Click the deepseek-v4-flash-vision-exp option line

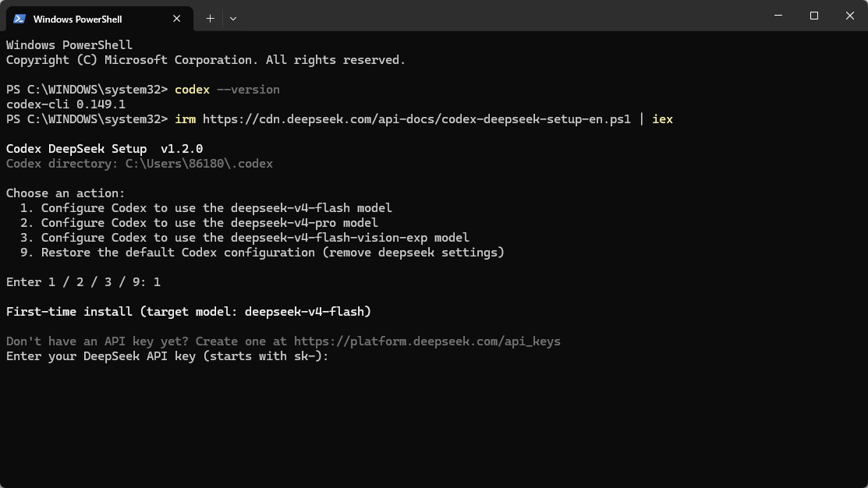click(244, 238)
